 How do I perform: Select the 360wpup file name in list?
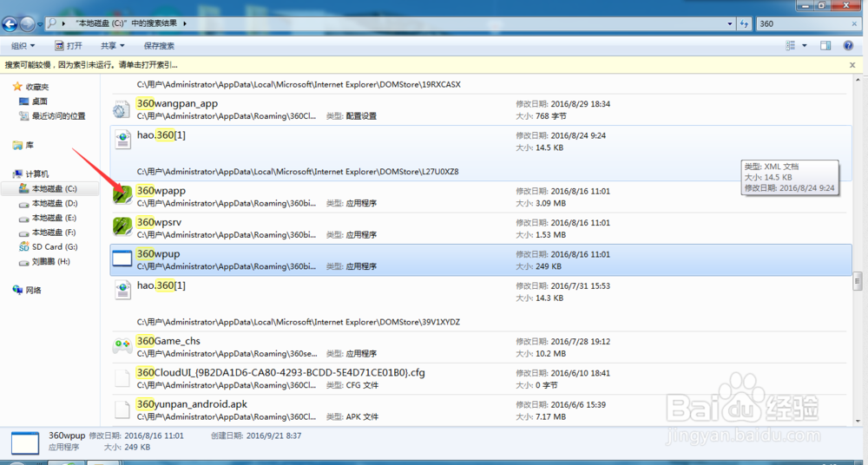[158, 253]
